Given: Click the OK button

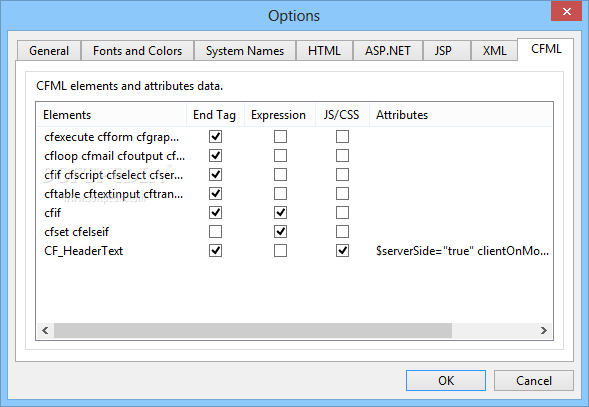Looking at the screenshot, I should point(446,381).
